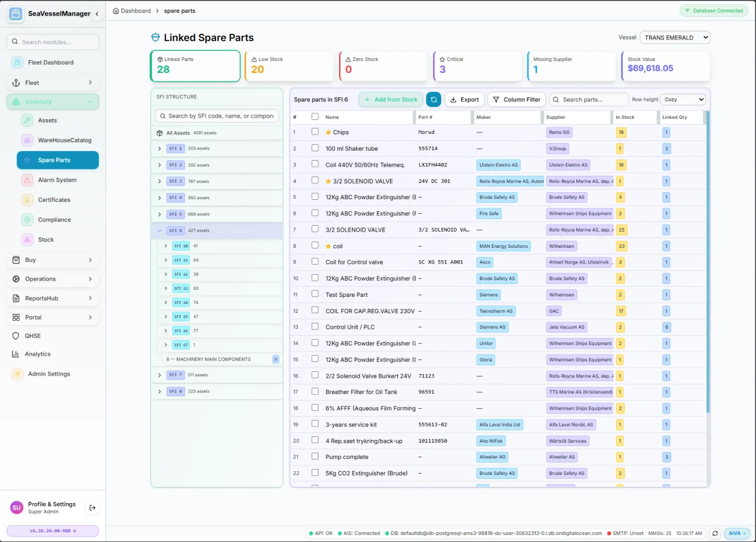Check row 3 Coil 440V checkbox
The height and width of the screenshot is (542, 756).
tap(315, 165)
